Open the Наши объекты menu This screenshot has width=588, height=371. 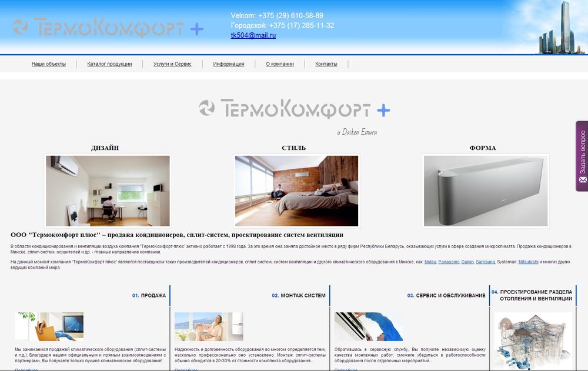pos(49,64)
